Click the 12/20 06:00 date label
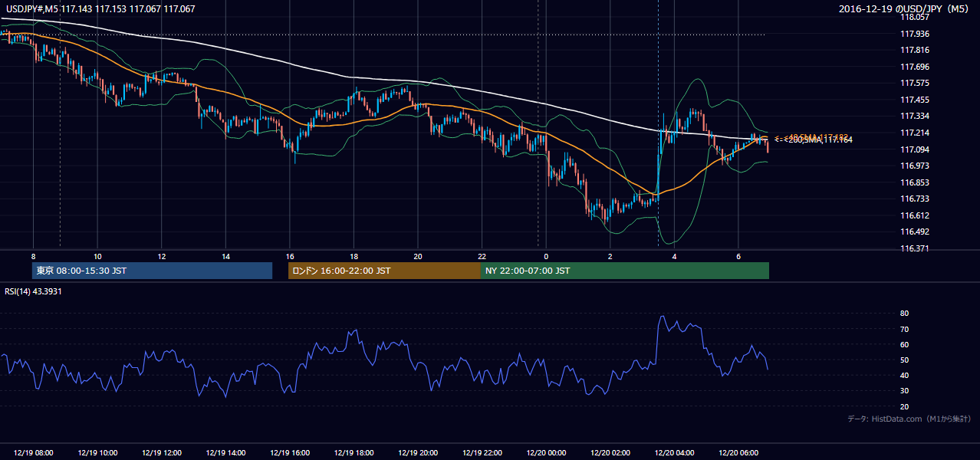Image resolution: width=980 pixels, height=460 pixels. [x=738, y=453]
